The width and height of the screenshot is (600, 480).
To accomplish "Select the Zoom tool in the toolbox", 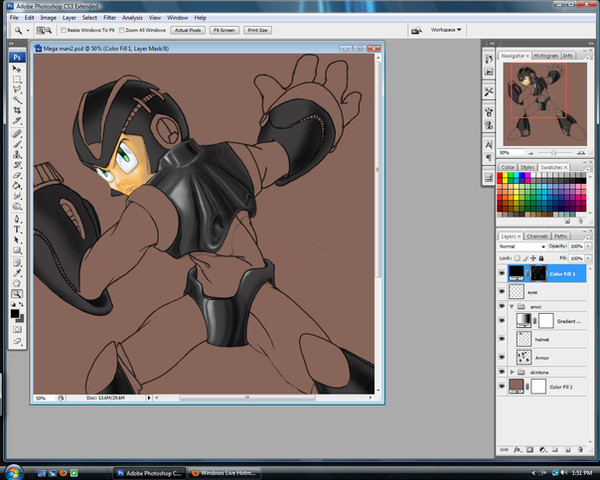I will click(x=17, y=295).
